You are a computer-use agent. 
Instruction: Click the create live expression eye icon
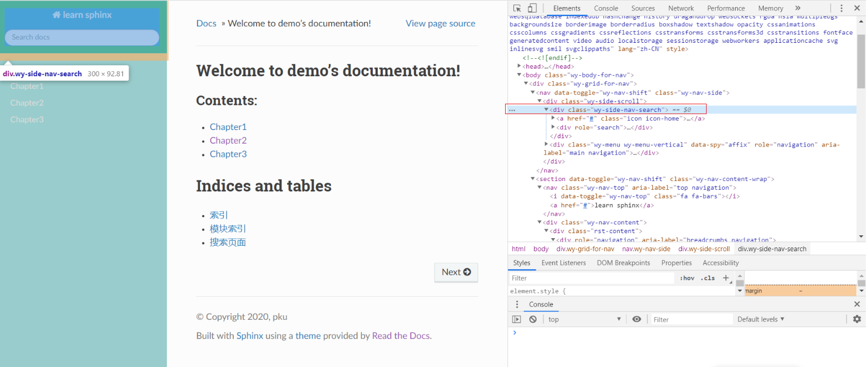point(636,319)
